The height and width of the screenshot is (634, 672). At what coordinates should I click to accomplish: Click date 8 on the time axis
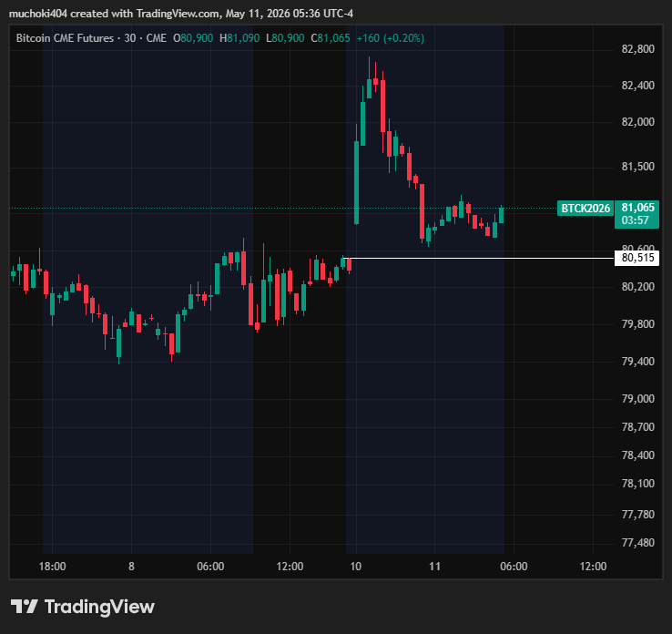[x=131, y=567]
